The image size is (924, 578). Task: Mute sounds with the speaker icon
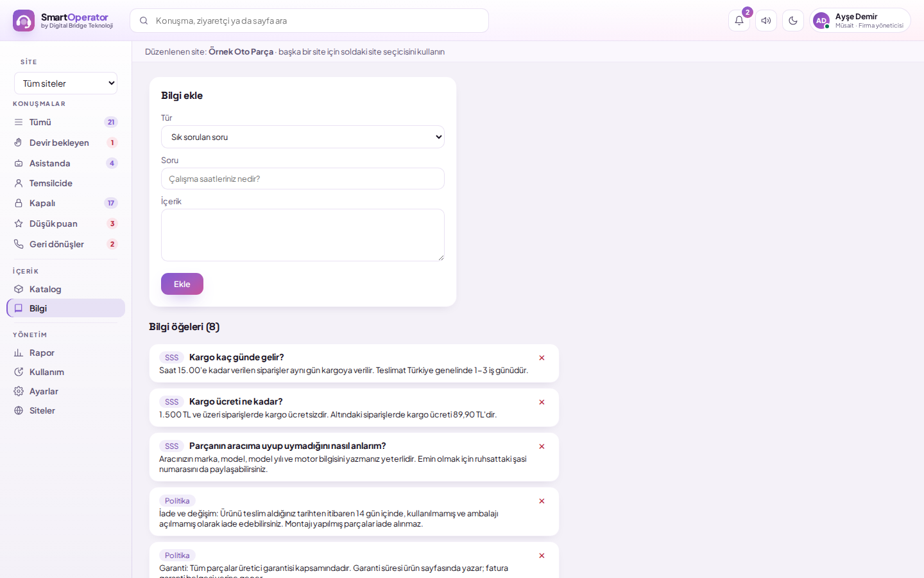(x=766, y=21)
